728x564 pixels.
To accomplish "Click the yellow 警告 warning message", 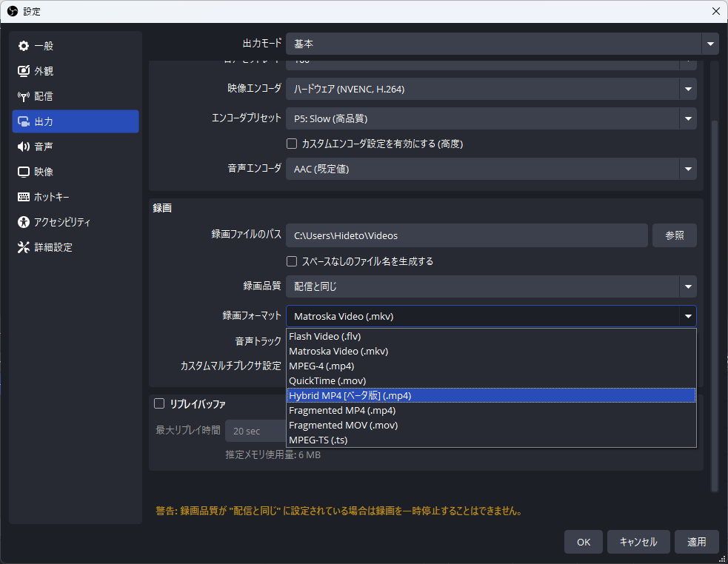I will click(x=340, y=511).
